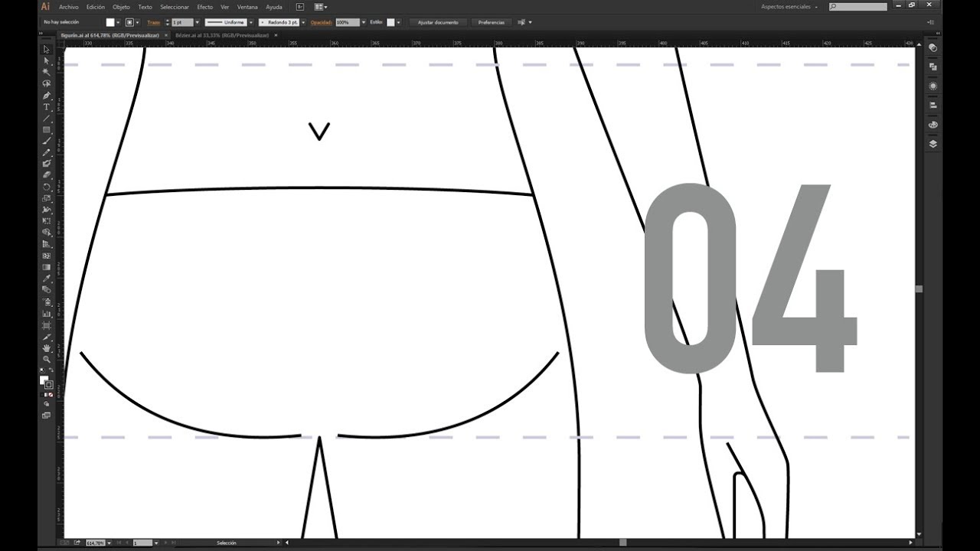The height and width of the screenshot is (551, 980).
Task: Open the Layers panel icon
Action: pyautogui.click(x=933, y=143)
